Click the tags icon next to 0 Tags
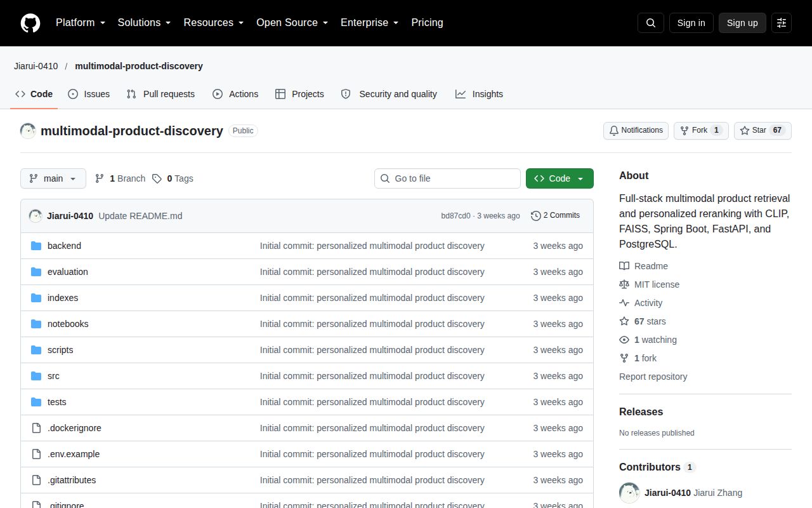Screen dimensions: 812x508 [x=157, y=178]
